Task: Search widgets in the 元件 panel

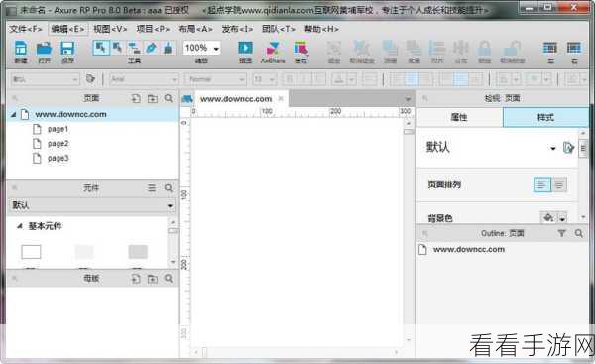Action: pos(169,188)
